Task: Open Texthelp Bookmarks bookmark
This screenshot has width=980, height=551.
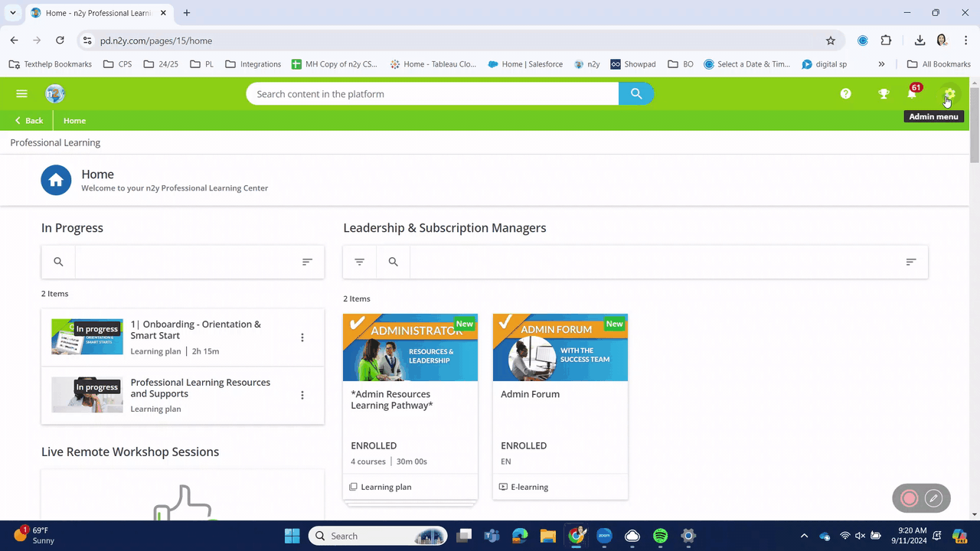Action: pyautogui.click(x=50, y=64)
